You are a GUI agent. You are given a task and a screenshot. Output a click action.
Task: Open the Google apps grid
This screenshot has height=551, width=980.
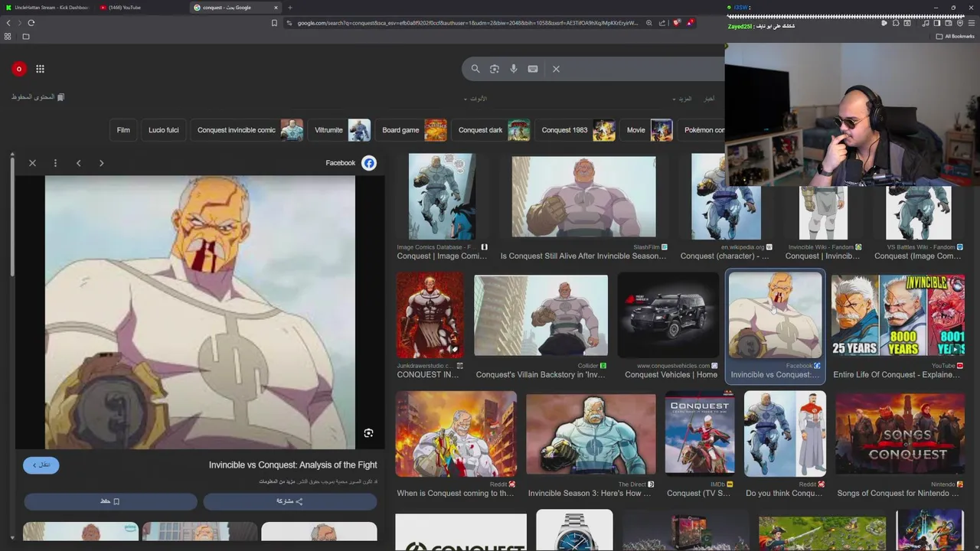pyautogui.click(x=40, y=69)
